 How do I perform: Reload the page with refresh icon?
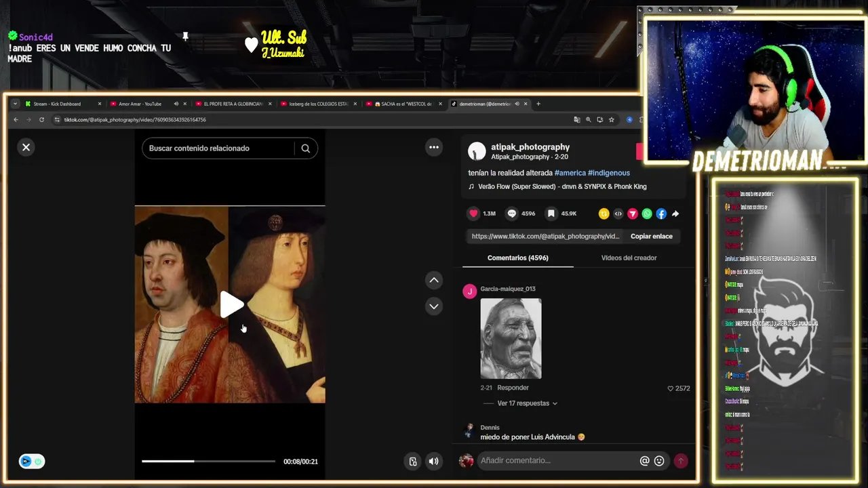click(41, 120)
